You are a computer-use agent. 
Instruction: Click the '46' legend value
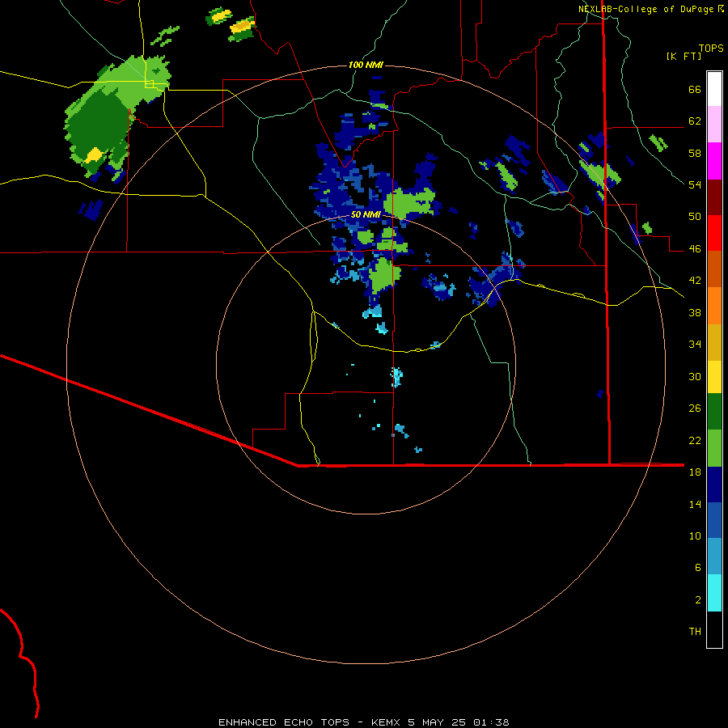[x=695, y=249]
